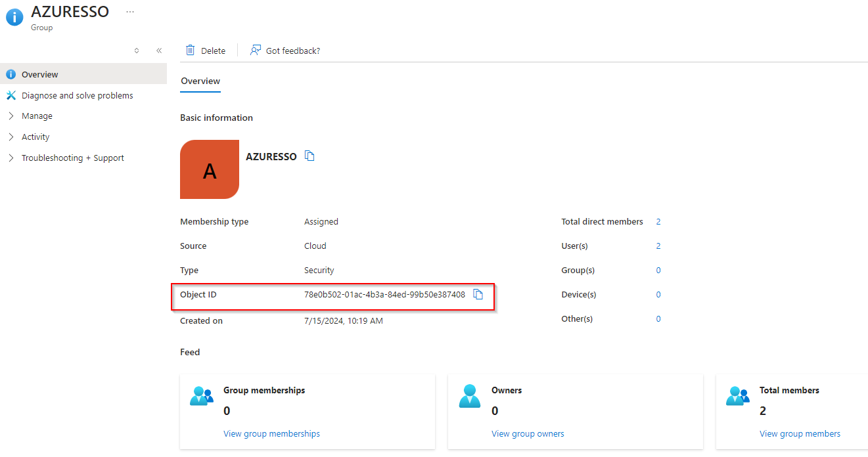Open View group members link
868x457 pixels.
tap(800, 433)
